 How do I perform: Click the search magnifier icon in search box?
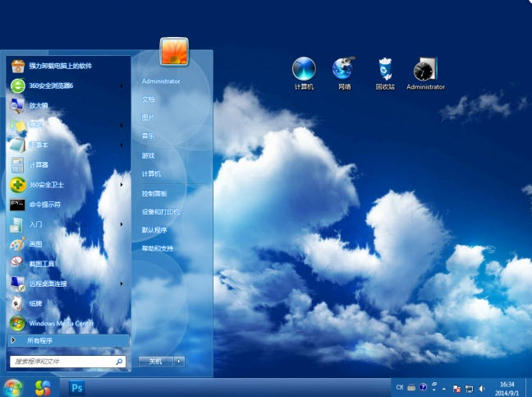click(x=119, y=362)
